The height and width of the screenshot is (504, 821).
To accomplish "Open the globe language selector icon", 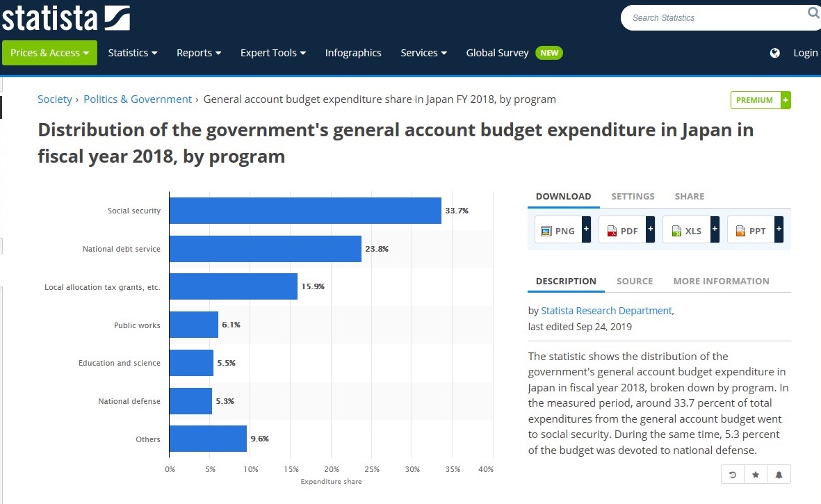I will pos(775,53).
